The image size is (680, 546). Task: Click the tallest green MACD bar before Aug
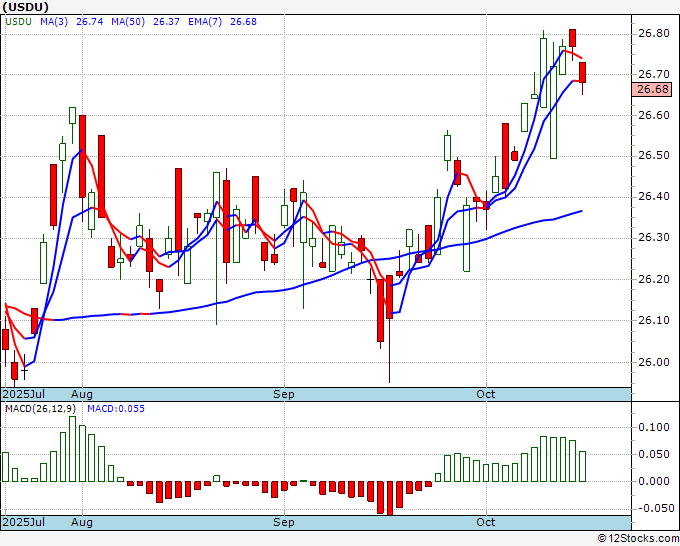point(72,449)
